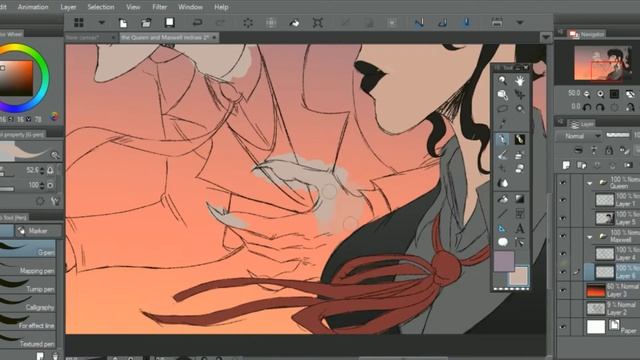
Task: Choose the beige sub color swatch
Action: tap(518, 276)
